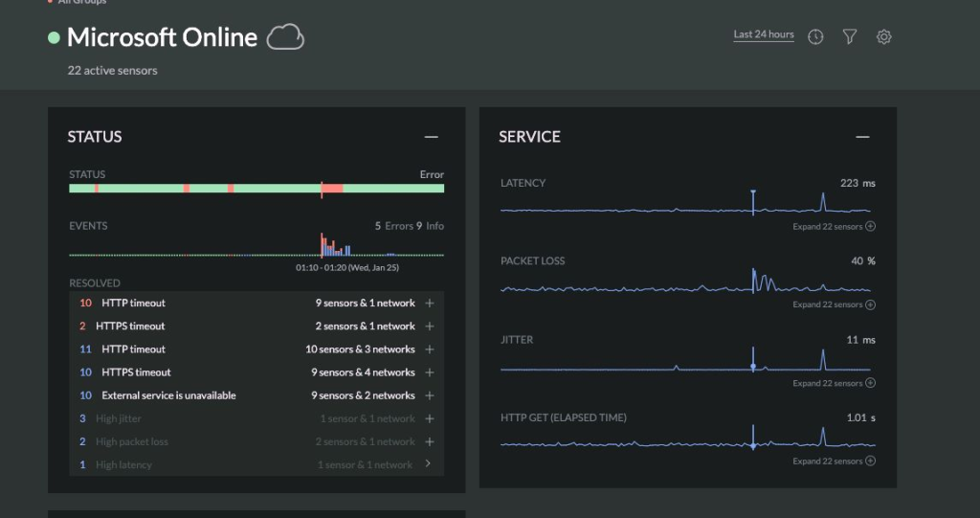
Task: Open the settings gear icon
Action: coord(884,37)
